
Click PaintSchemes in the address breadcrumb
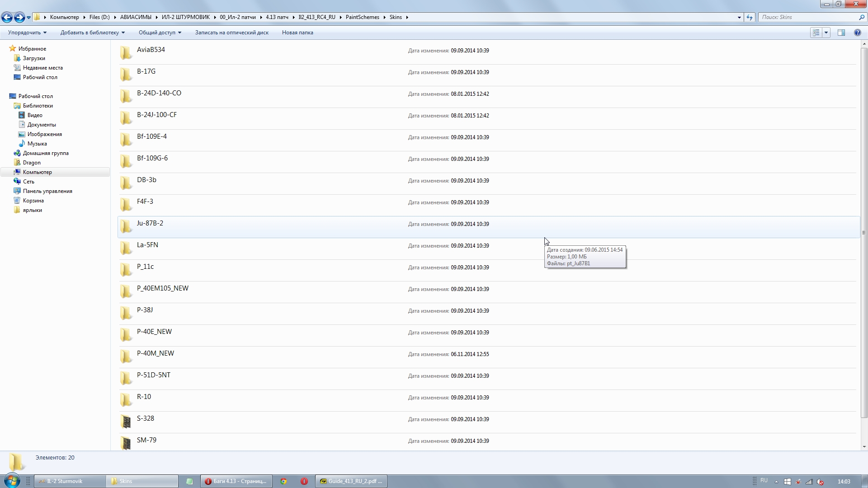(x=362, y=17)
